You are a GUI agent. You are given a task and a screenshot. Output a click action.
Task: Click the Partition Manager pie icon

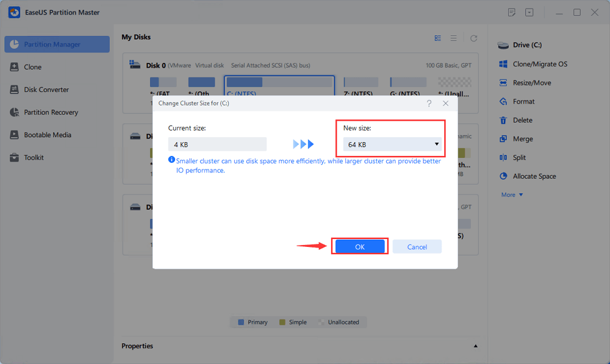tap(14, 45)
